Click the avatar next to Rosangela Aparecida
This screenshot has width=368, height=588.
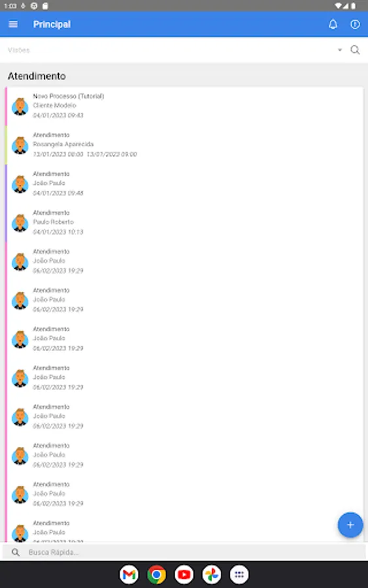click(x=20, y=145)
